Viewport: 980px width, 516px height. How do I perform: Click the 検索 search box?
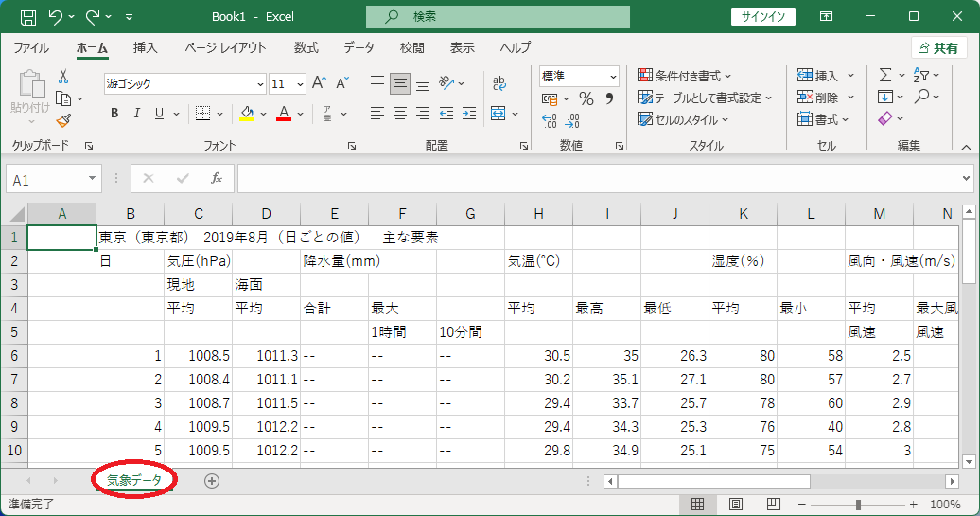[499, 17]
